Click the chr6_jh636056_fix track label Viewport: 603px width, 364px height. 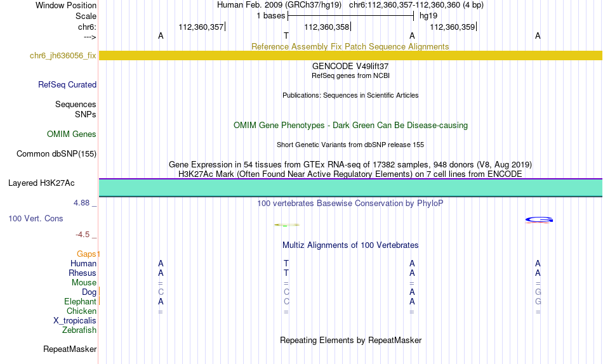coord(63,55)
